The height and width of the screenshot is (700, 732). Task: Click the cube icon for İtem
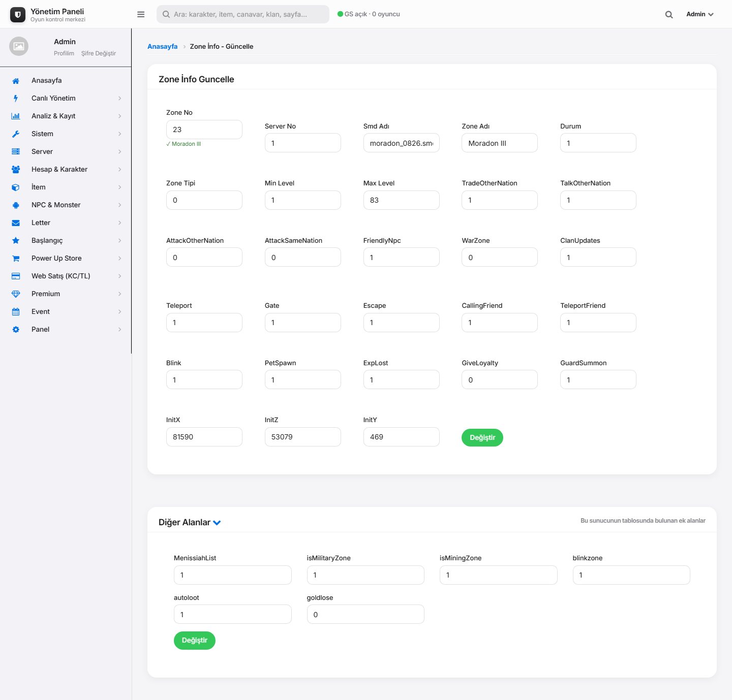pos(16,187)
